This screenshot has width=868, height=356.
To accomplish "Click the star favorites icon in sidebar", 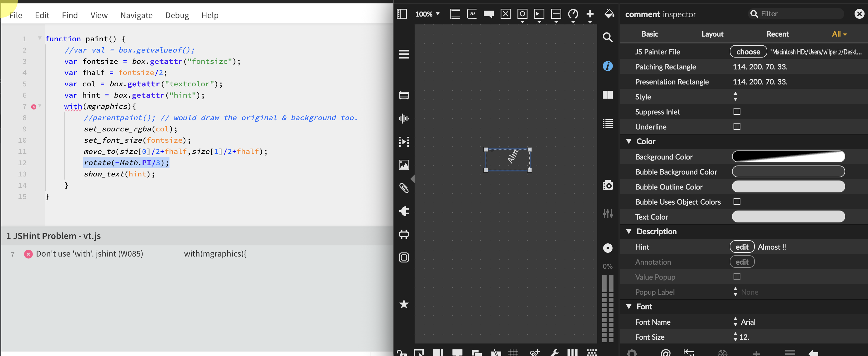I will 404,304.
